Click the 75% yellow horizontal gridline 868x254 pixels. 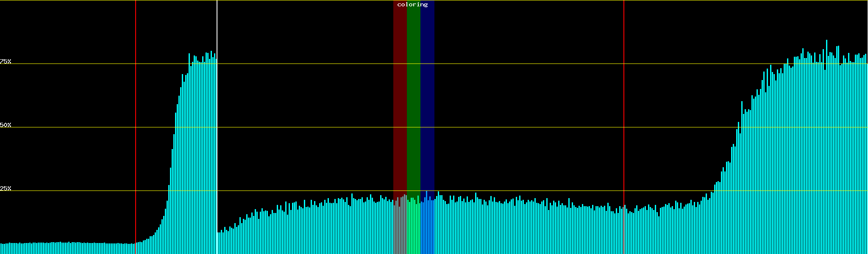[x=509, y=64]
